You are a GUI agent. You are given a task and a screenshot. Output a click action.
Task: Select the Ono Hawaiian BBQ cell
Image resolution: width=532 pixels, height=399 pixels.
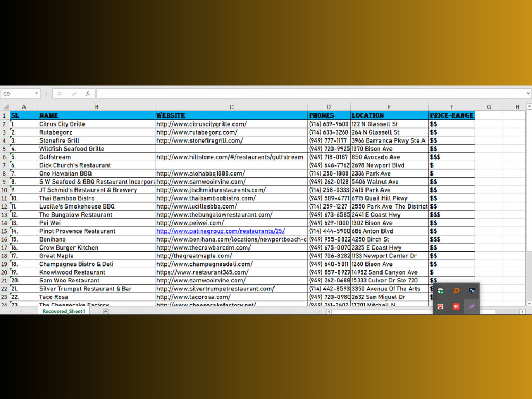click(96, 173)
